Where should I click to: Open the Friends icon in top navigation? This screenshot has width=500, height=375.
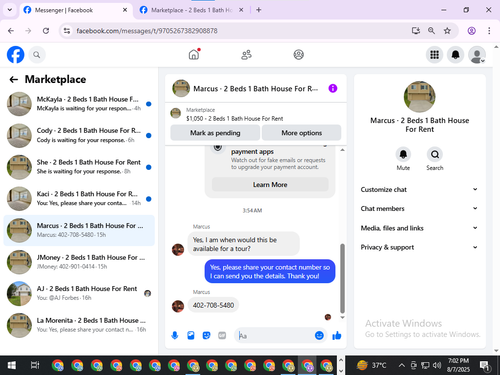coord(246,55)
